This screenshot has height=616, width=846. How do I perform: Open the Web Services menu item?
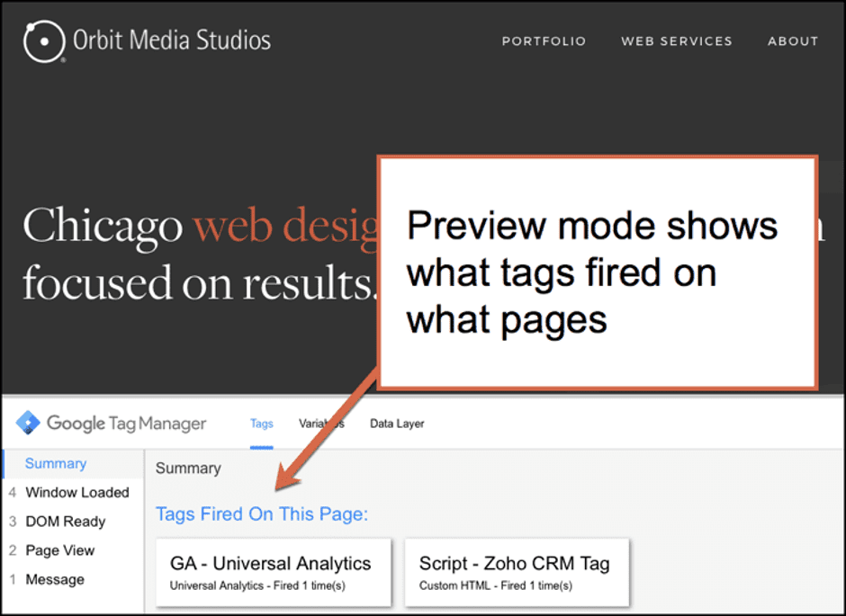[677, 41]
